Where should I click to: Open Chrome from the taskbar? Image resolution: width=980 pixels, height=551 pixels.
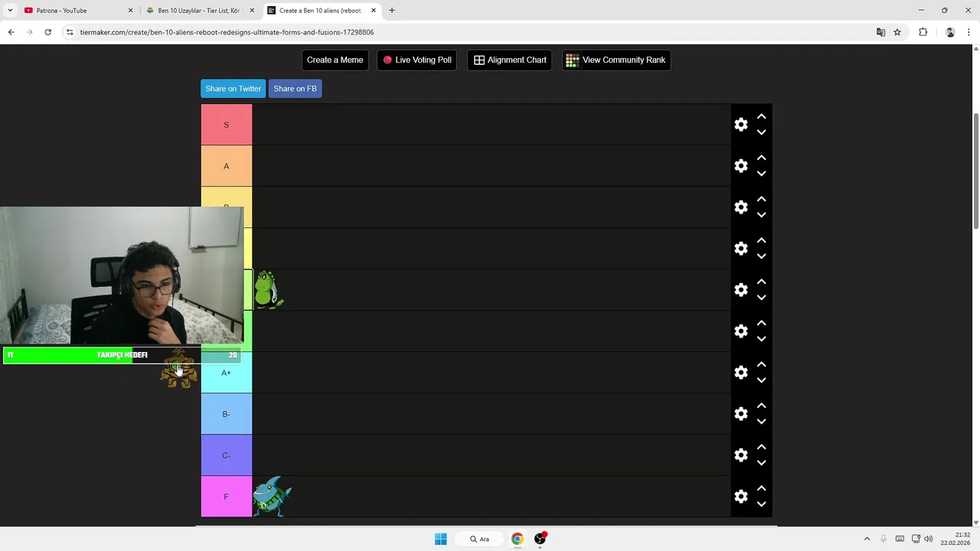pos(518,539)
